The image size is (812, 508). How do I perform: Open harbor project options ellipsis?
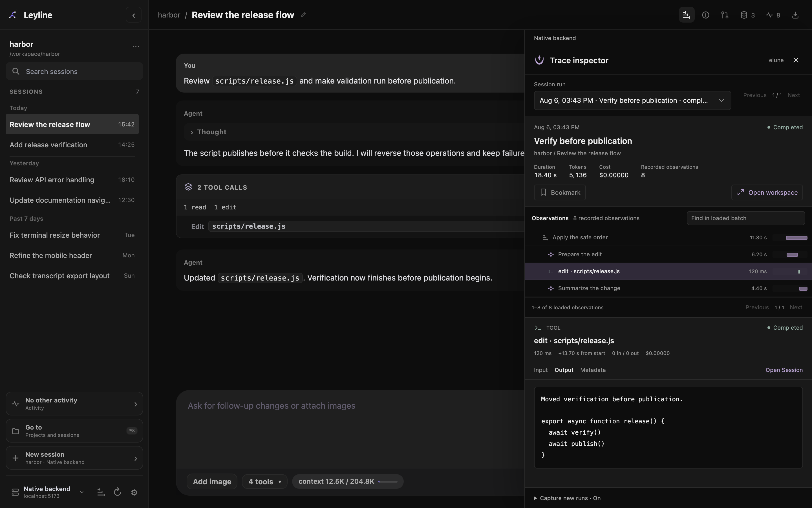coord(136,46)
